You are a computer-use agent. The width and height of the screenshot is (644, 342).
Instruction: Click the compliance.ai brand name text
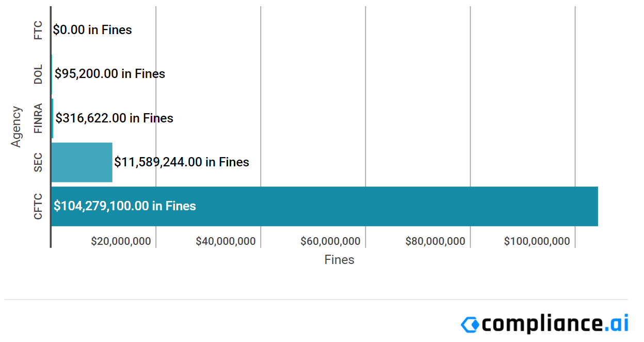coord(555,323)
